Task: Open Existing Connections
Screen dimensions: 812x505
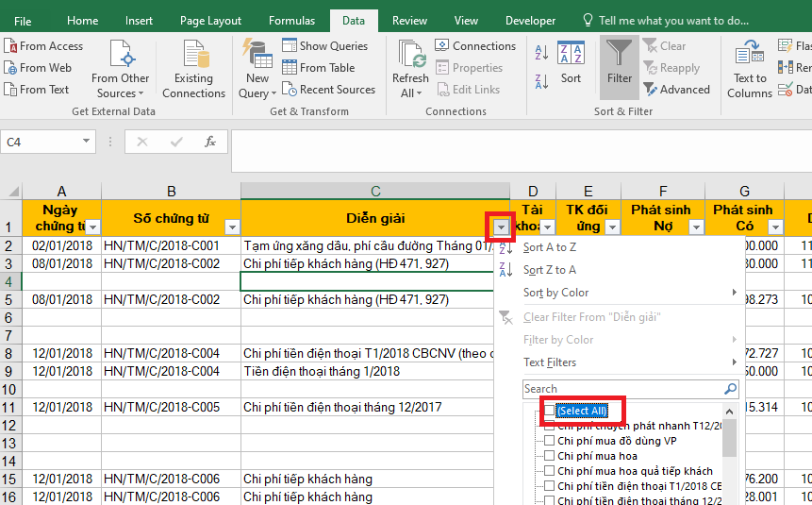Action: (193, 70)
